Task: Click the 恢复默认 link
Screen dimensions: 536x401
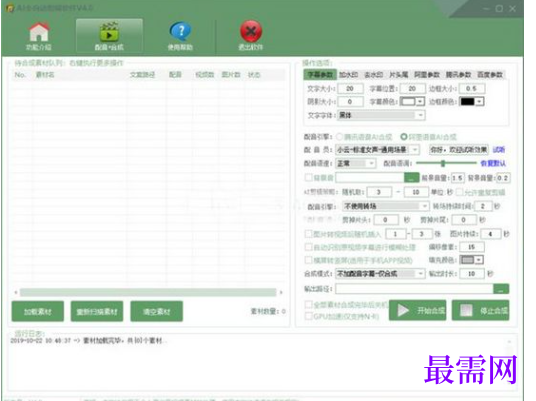Action: coord(493,163)
